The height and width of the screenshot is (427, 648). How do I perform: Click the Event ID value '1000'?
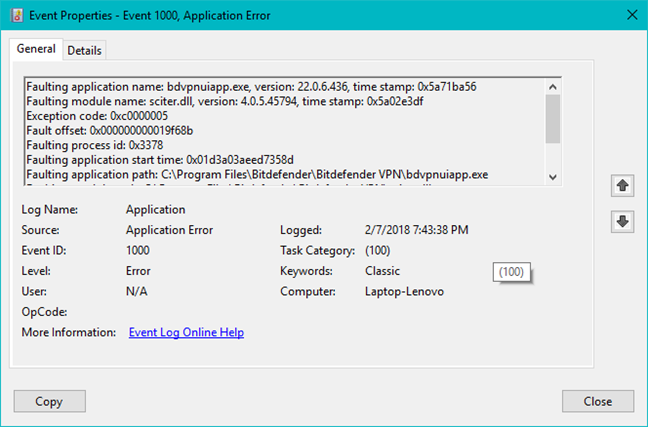[x=138, y=250]
